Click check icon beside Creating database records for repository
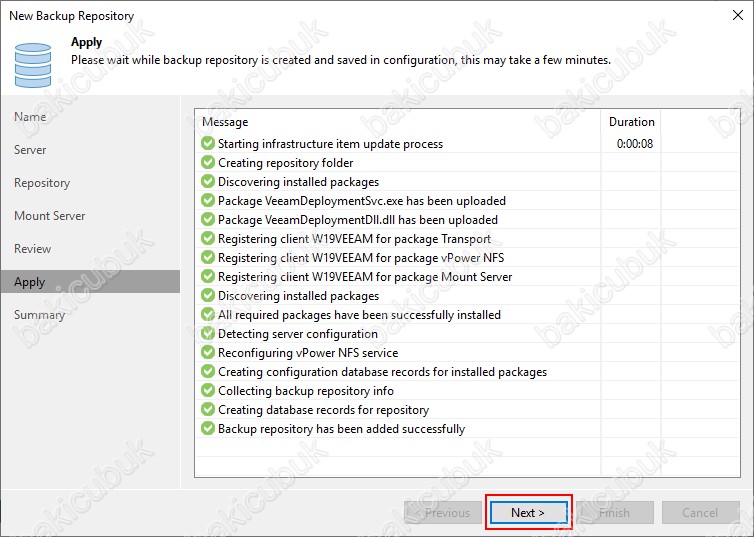The height and width of the screenshot is (537, 754). point(208,410)
